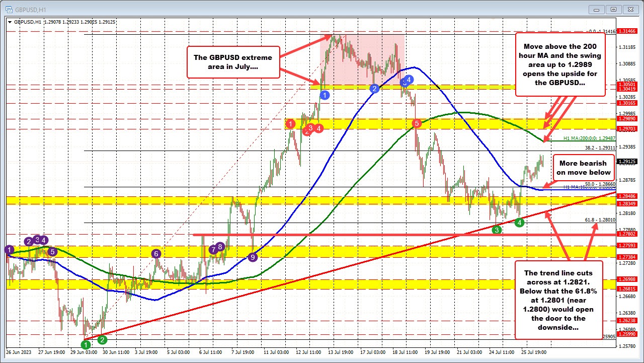Select the blue marker 4 near the peak

409,80
